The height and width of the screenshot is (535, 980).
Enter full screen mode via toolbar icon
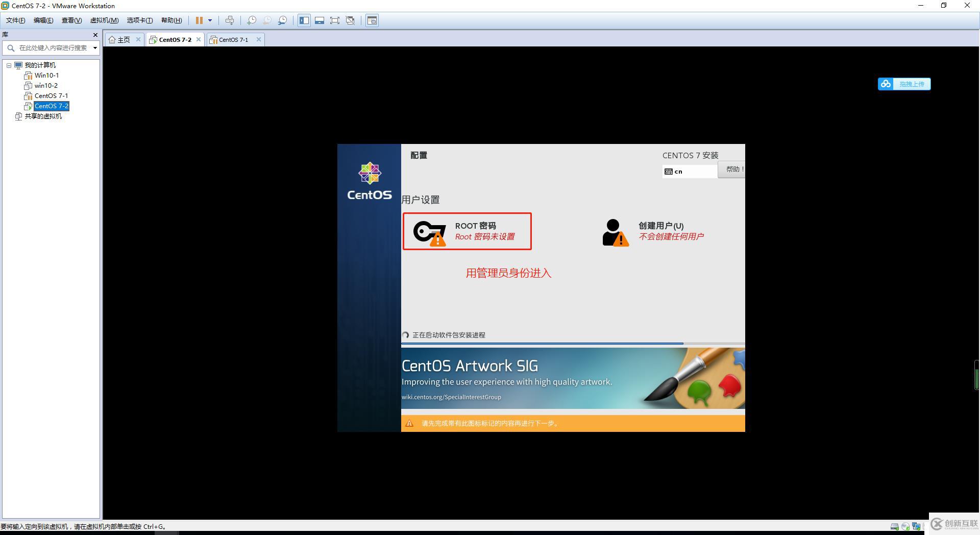pos(335,20)
